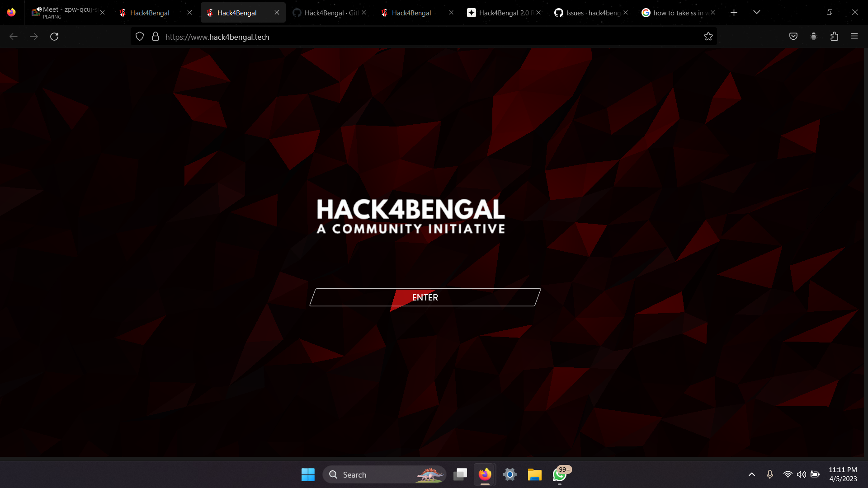Image resolution: width=868 pixels, height=488 pixels.
Task: Expand the list all tabs dropdown
Action: pos(757,12)
